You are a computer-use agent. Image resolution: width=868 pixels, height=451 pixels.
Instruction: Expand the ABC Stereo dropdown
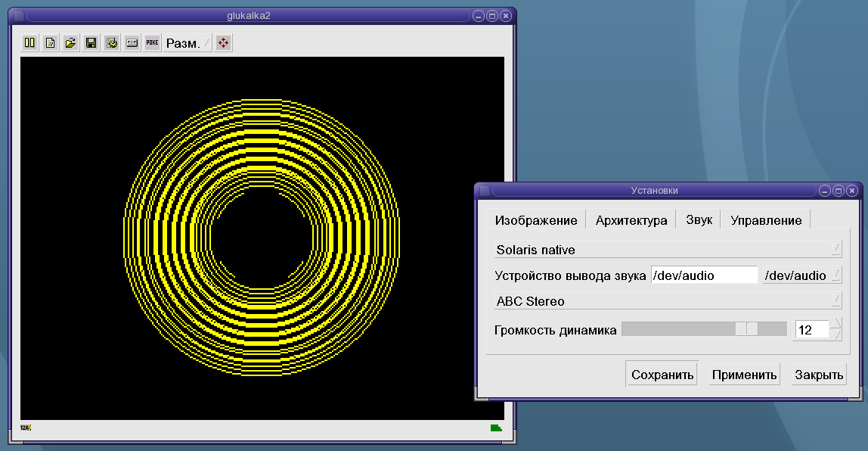[x=668, y=301]
